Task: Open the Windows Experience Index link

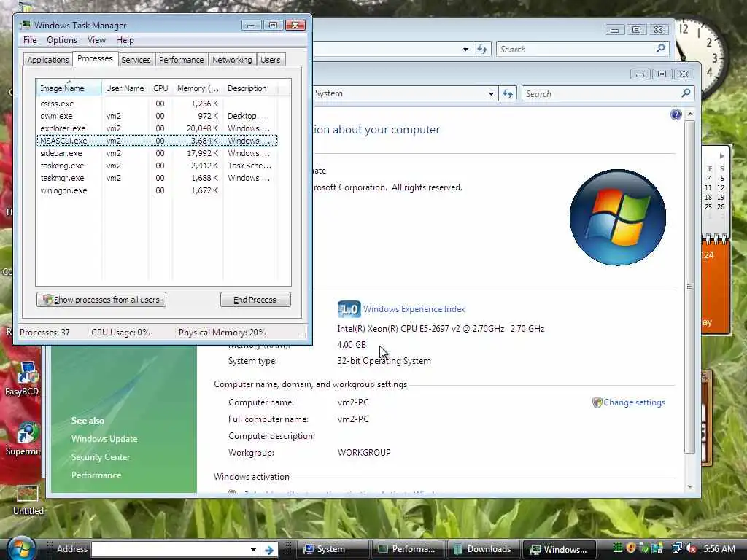Action: (x=414, y=309)
